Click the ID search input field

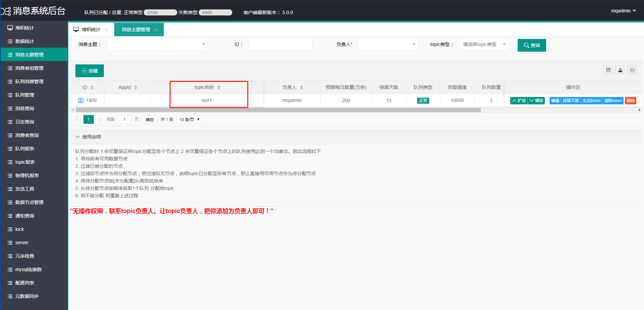tap(281, 44)
